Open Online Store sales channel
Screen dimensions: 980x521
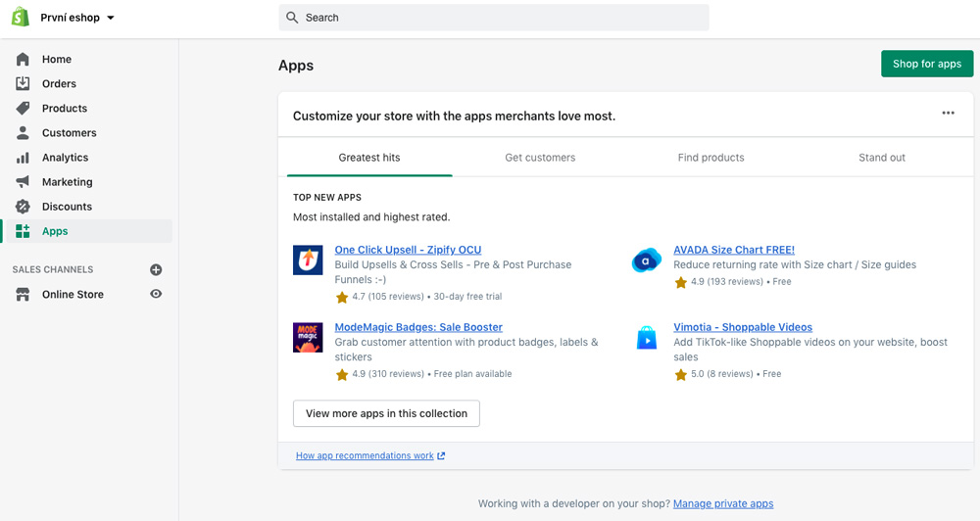point(73,294)
